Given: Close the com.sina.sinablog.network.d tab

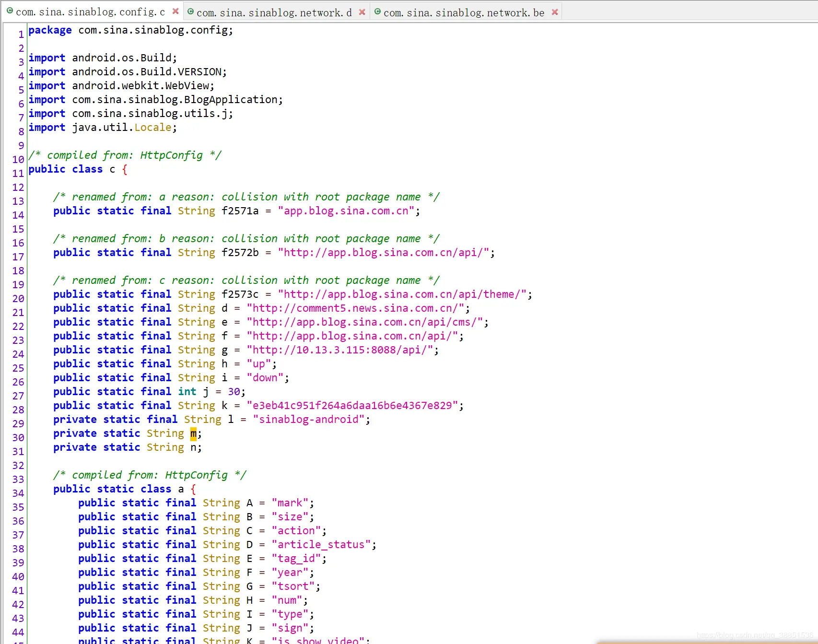Looking at the screenshot, I should coord(362,12).
